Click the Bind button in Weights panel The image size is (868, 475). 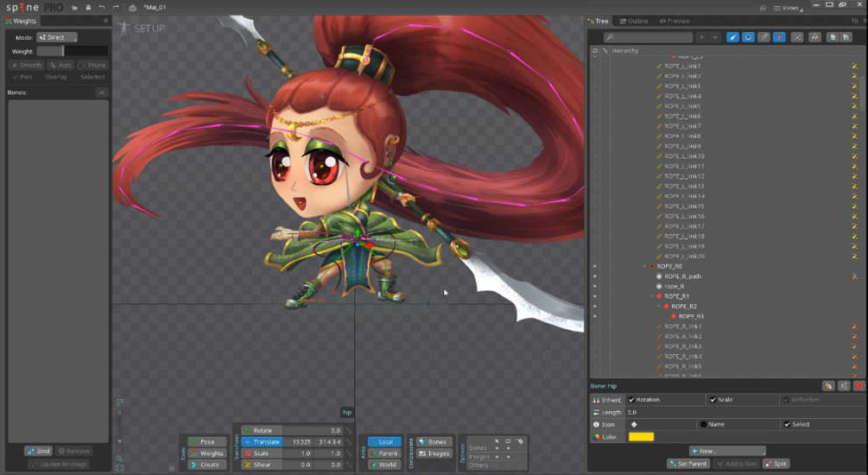pos(39,451)
